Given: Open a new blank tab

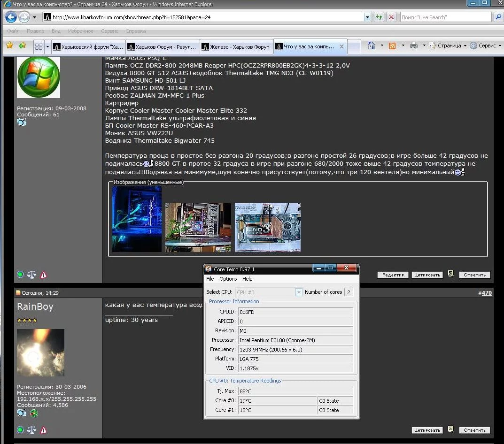Looking at the screenshot, I should pos(354,47).
